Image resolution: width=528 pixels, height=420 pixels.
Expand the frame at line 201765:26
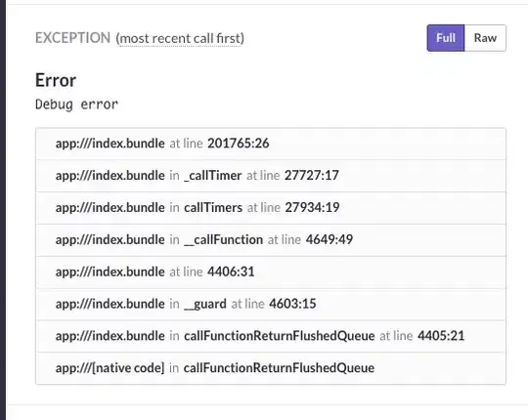tap(271, 144)
